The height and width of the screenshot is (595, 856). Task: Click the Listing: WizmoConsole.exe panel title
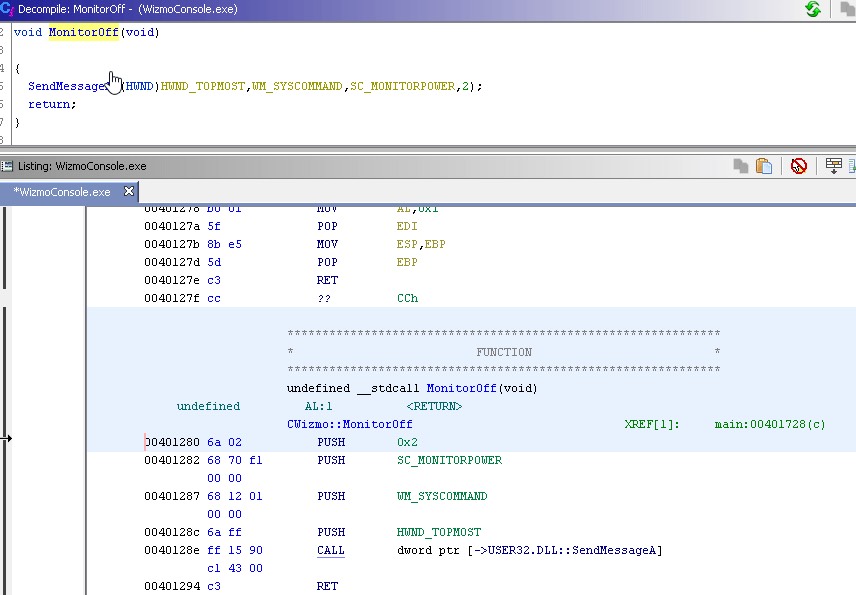click(x=82, y=166)
